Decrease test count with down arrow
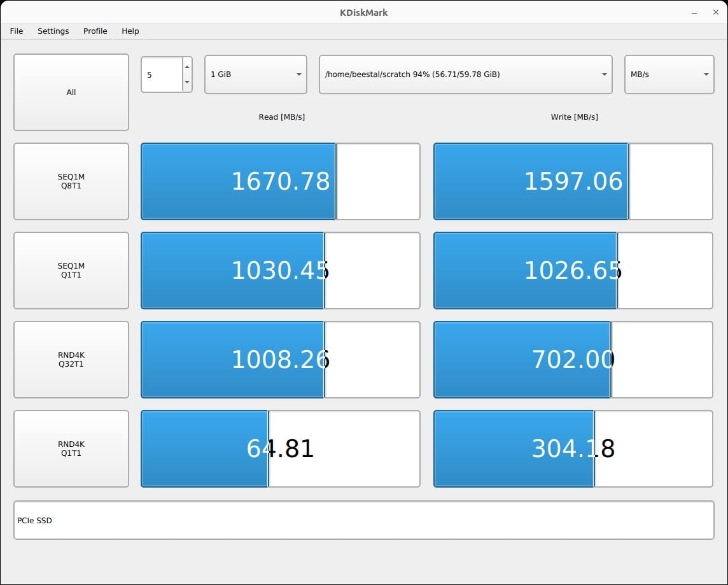728x585 pixels. coord(186,82)
